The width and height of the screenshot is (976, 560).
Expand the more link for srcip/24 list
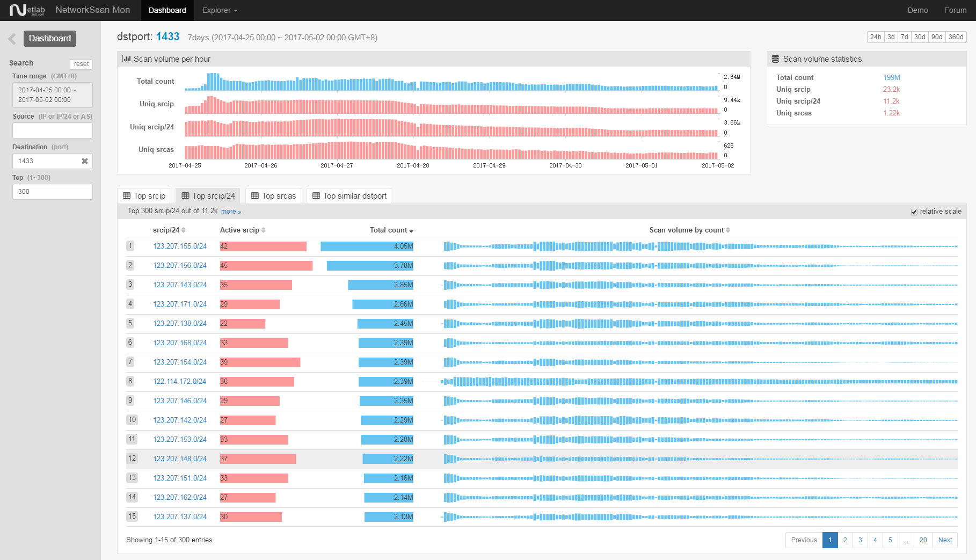tap(231, 212)
